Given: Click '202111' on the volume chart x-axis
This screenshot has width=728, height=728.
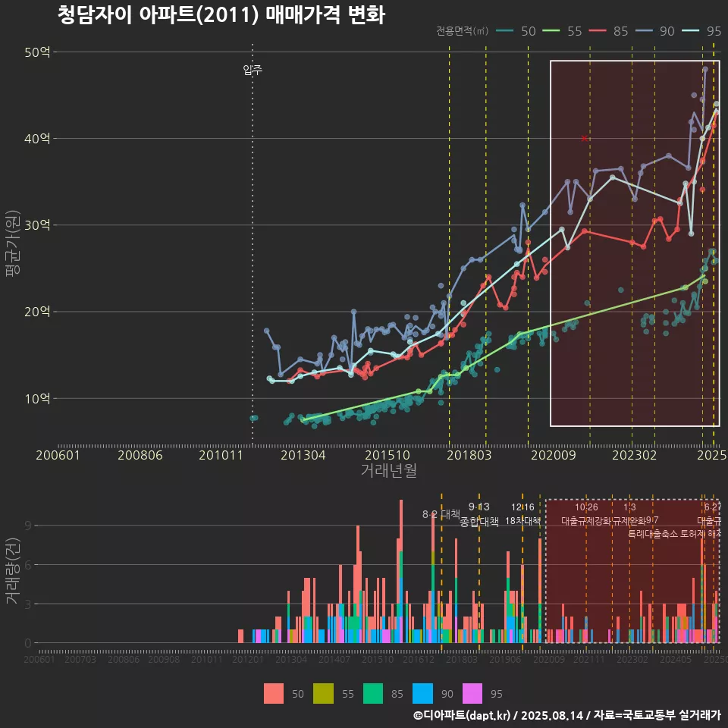Looking at the screenshot, I should point(589,659).
